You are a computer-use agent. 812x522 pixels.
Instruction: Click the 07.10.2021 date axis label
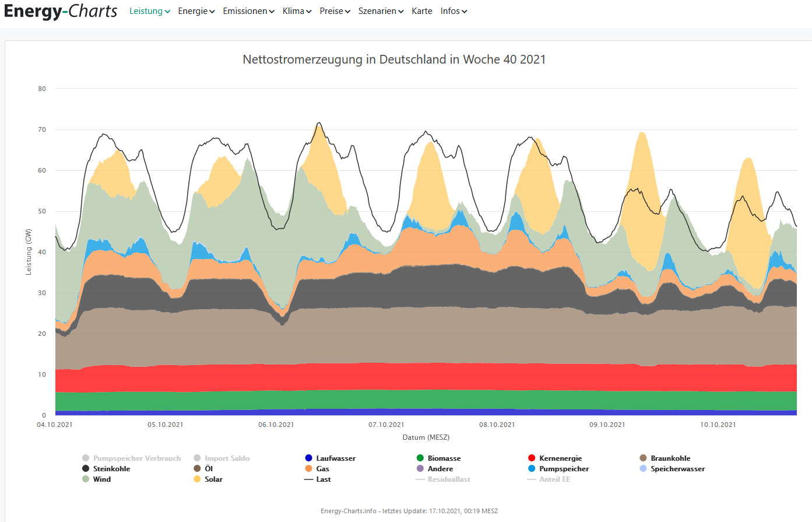[x=386, y=425]
